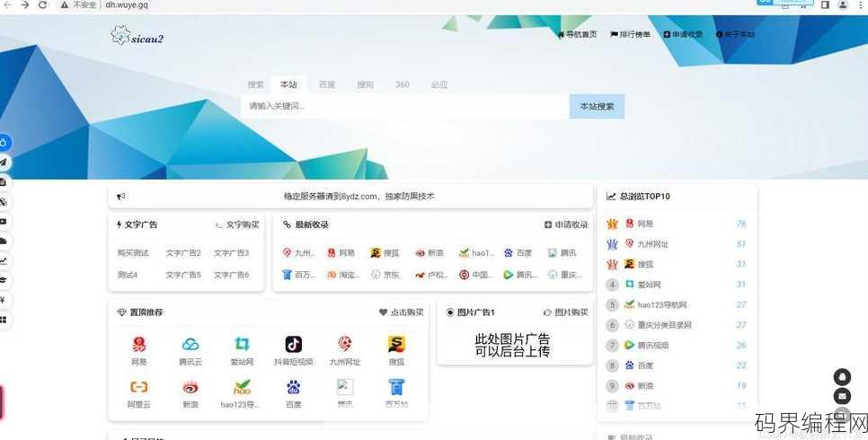This screenshot has height=440, width=868.
Task: Open 排行榜单 in top navigation
Action: point(630,34)
